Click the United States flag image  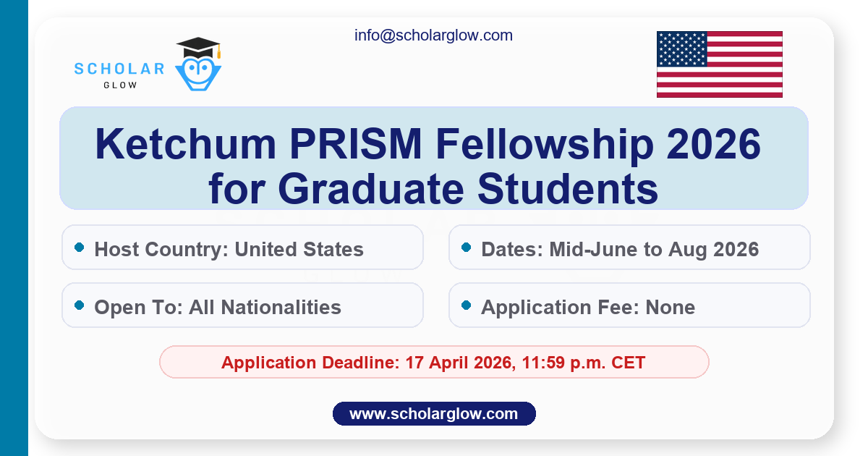click(x=719, y=64)
